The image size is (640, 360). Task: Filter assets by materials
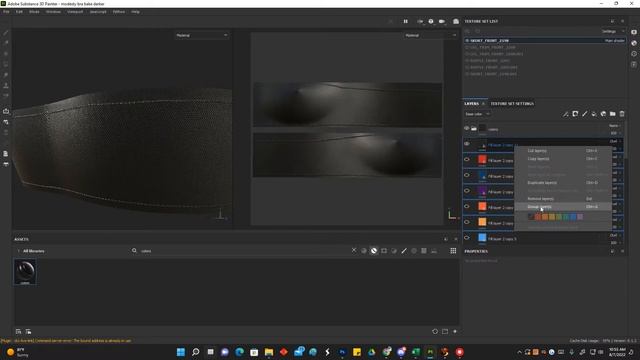click(x=364, y=251)
